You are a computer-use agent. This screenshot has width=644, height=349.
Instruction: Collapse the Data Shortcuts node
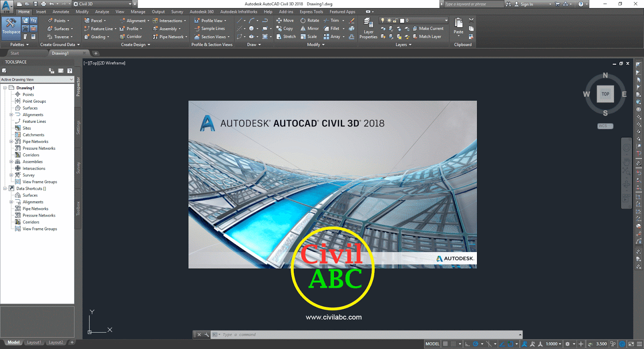tap(5, 188)
